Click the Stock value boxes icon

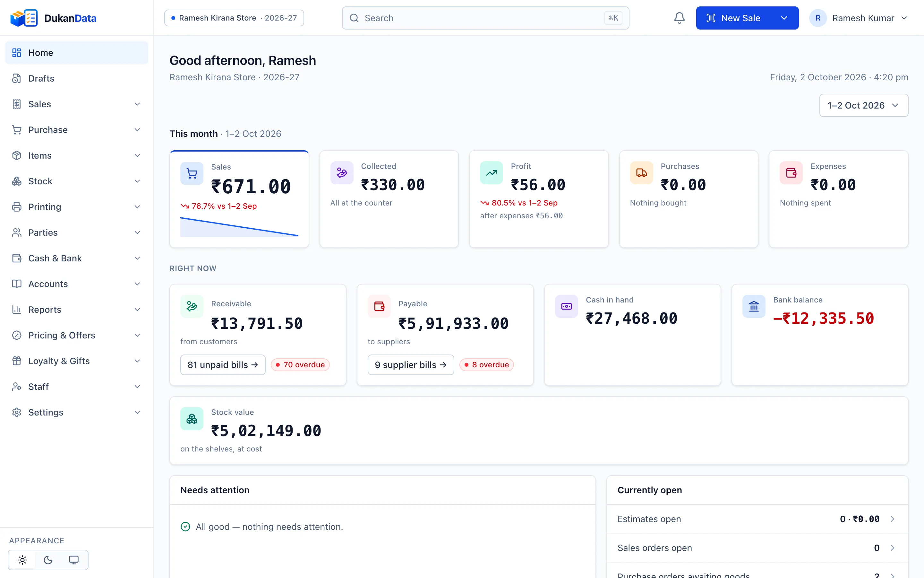(192, 419)
